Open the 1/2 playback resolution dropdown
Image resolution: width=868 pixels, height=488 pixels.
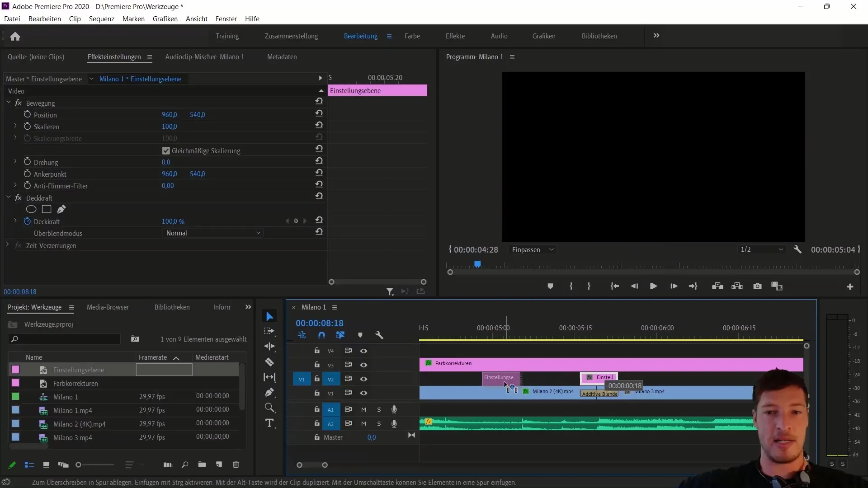[x=762, y=249]
